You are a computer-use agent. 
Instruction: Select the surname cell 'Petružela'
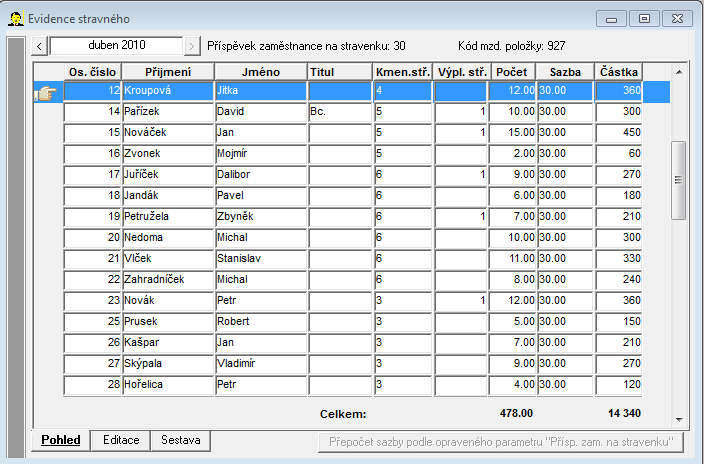coord(168,217)
